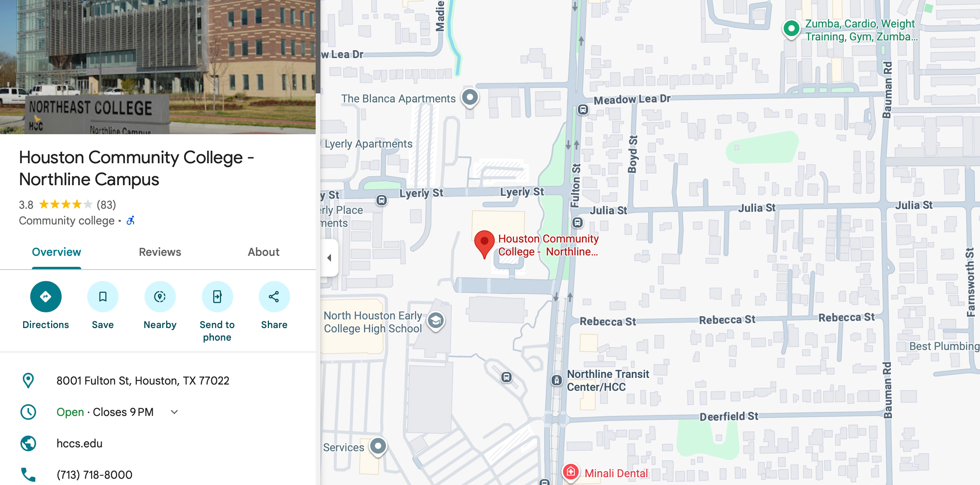Open the Northeast College campus photo
Screen dimensions: 980x485
point(158,67)
